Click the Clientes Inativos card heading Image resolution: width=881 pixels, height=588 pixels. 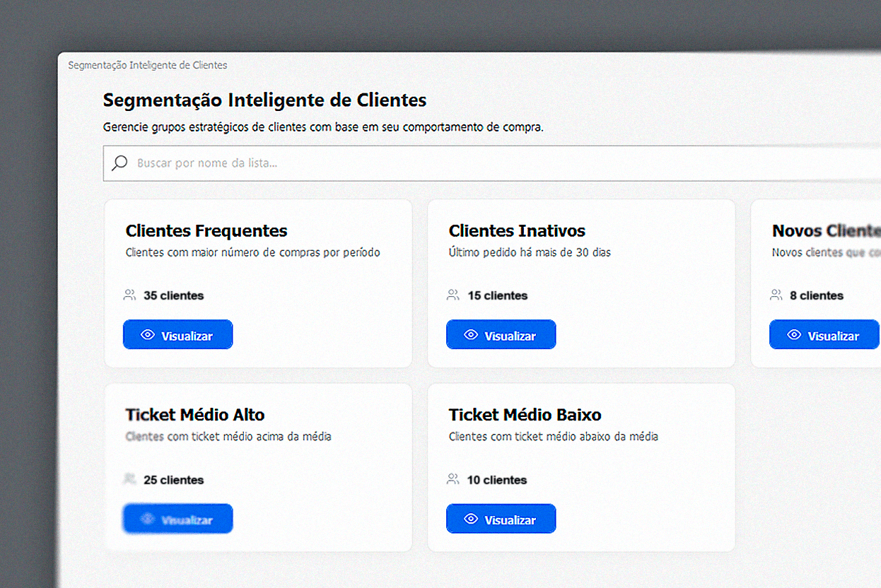pos(517,231)
